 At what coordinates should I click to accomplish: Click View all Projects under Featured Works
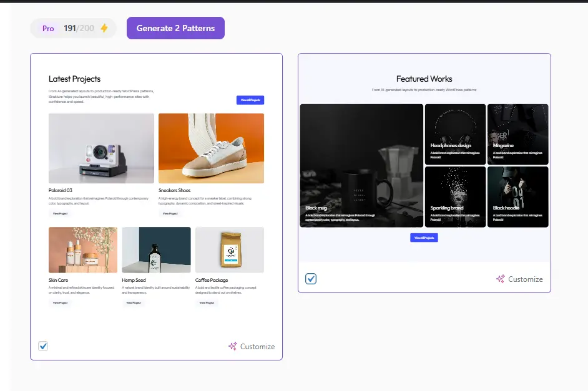424,238
